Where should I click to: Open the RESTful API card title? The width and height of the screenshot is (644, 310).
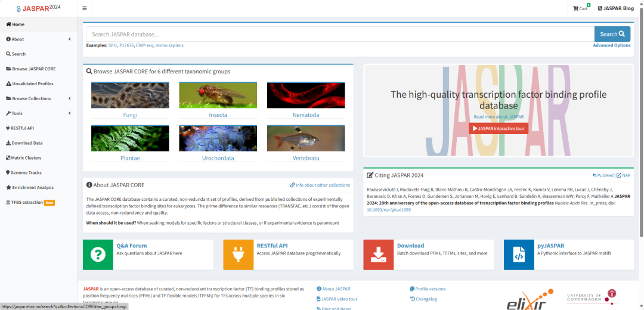coord(272,246)
